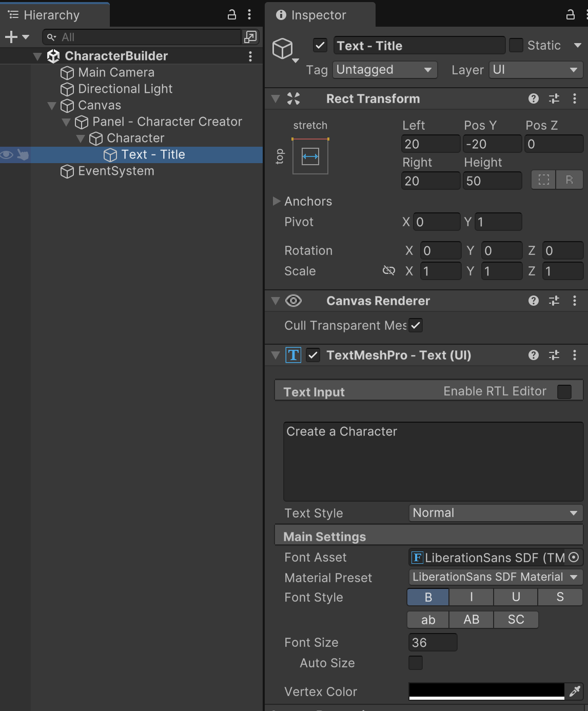Hide Text - Title with eye icon
Viewport: 588px width, 711px height.
tap(7, 154)
